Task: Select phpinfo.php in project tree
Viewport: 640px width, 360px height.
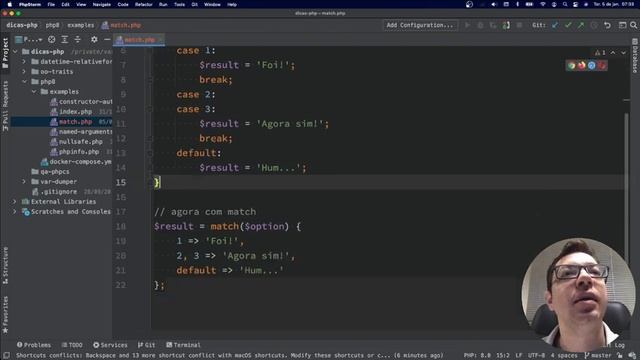Action: 79,151
